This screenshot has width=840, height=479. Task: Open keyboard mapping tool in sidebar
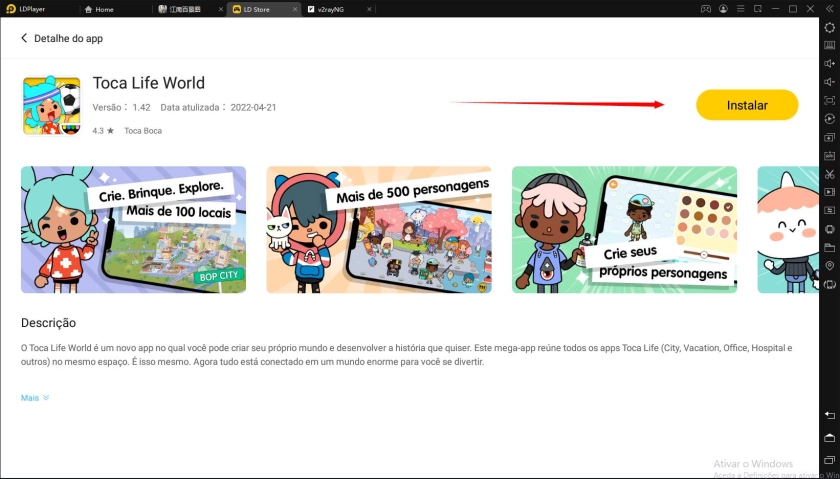pyautogui.click(x=829, y=45)
